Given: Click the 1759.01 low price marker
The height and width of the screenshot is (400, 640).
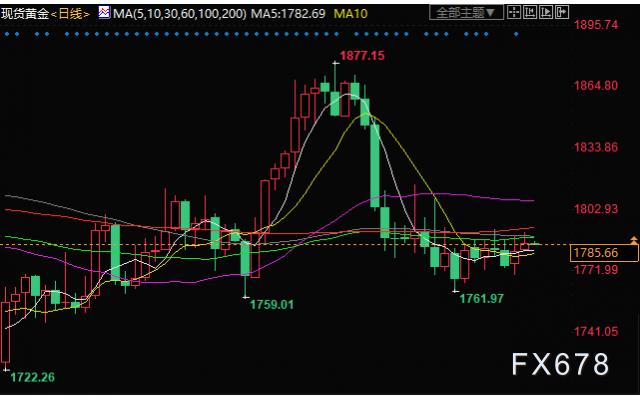Looking at the screenshot, I should [271, 304].
